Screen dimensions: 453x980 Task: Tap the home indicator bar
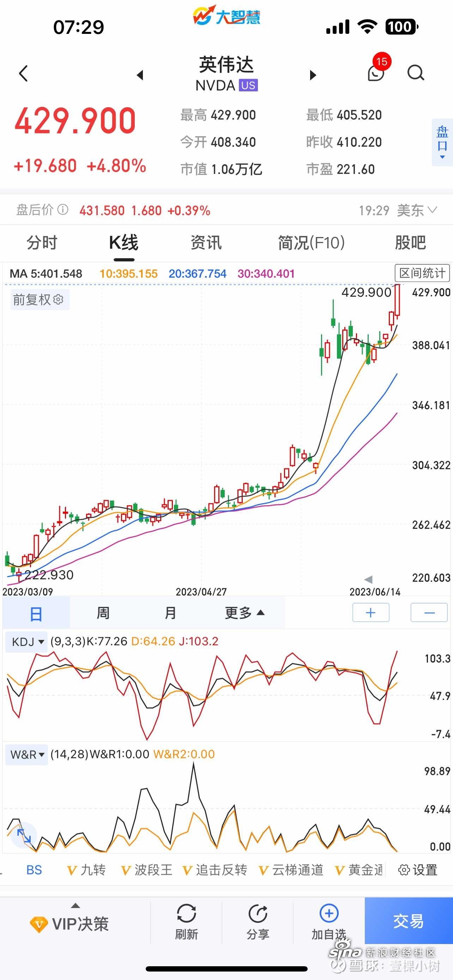point(227,969)
